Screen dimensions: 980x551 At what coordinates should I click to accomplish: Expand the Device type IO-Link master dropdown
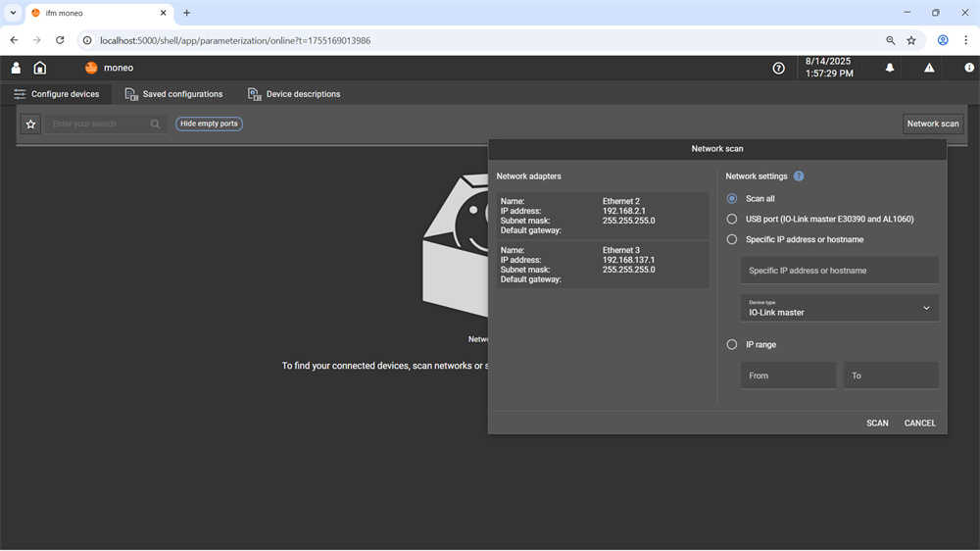840,308
